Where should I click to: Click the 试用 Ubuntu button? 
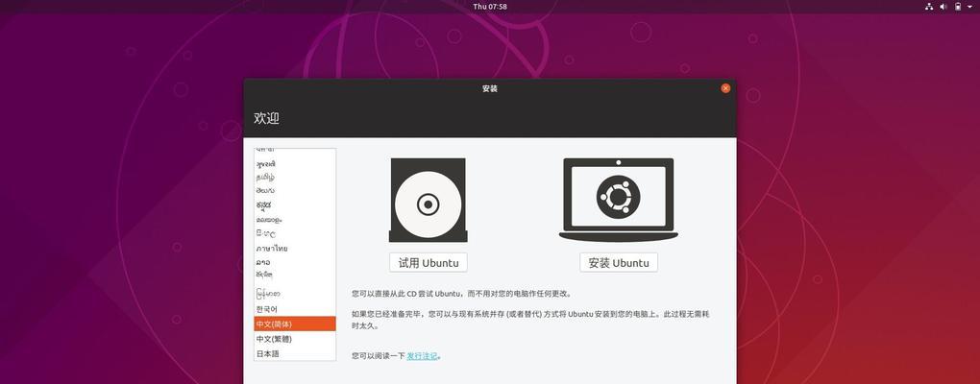429,263
